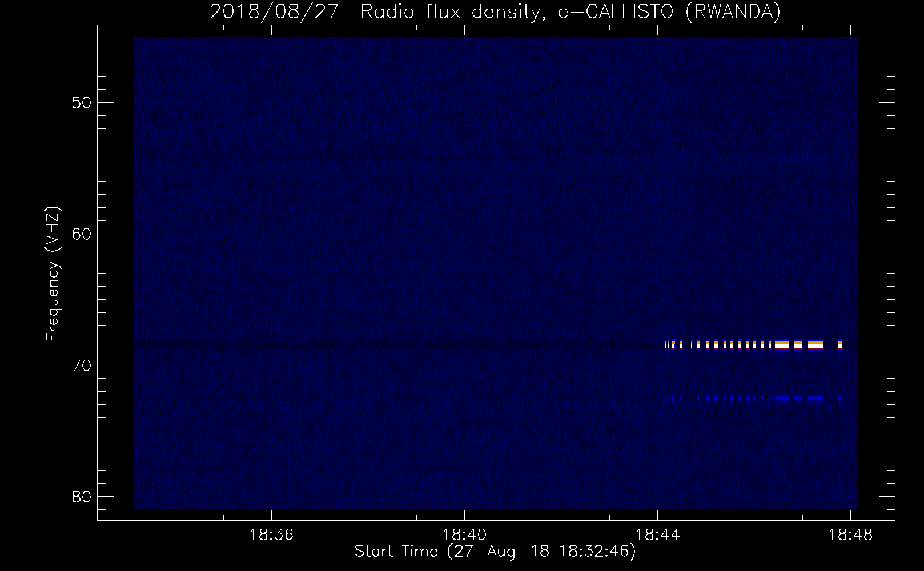Click the 70 MHz frequency tick label
Image resolution: width=924 pixels, height=571 pixels.
pyautogui.click(x=81, y=365)
